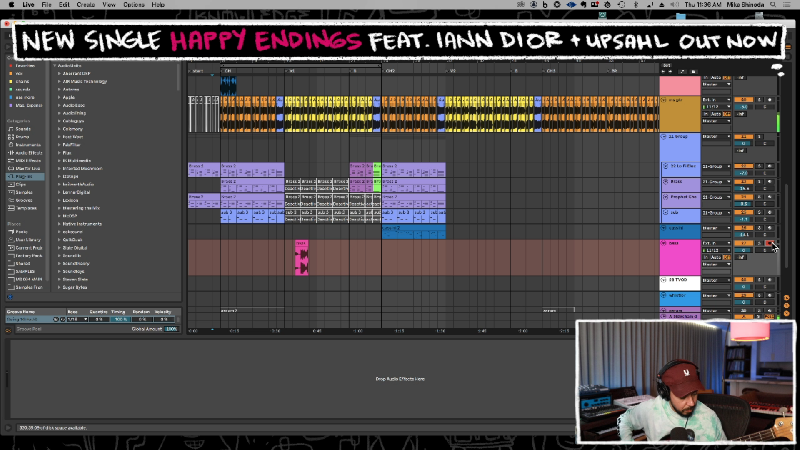Open the Samples category in browser
The width and height of the screenshot is (800, 450).
(24, 193)
